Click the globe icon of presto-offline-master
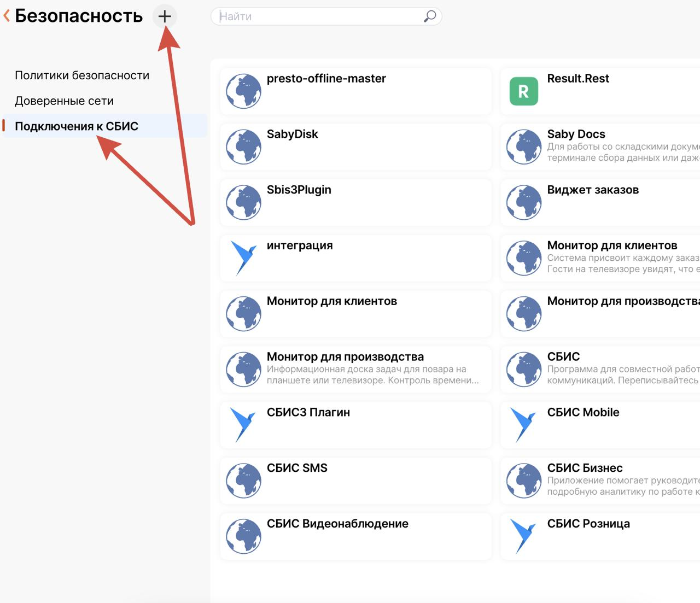Image resolution: width=700 pixels, height=603 pixels. (244, 91)
